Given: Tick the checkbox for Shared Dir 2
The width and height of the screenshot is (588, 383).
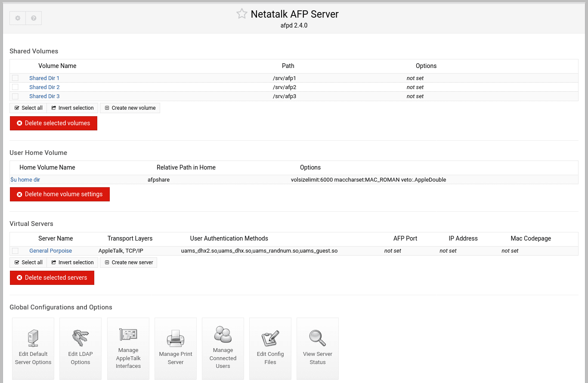Looking at the screenshot, I should click(x=15, y=87).
